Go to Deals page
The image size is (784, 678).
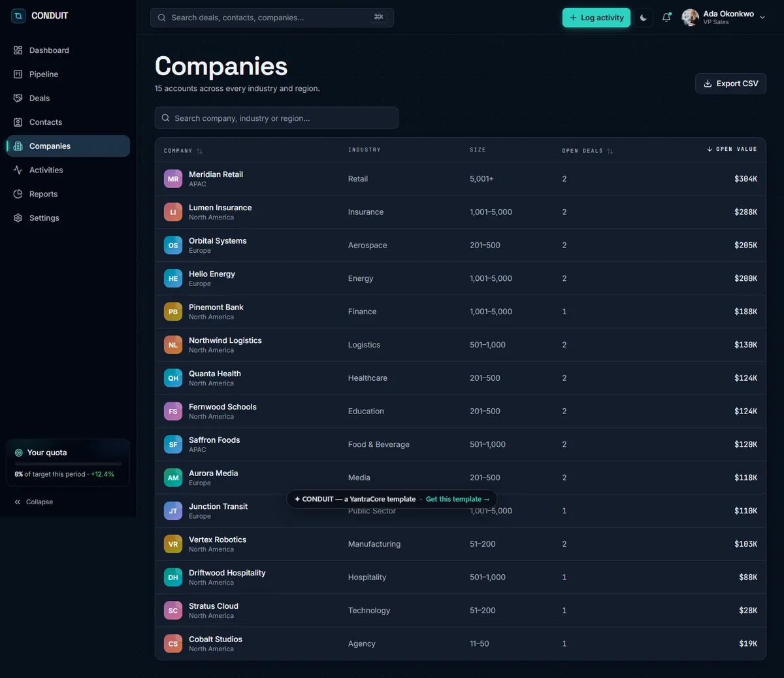pyautogui.click(x=68, y=98)
